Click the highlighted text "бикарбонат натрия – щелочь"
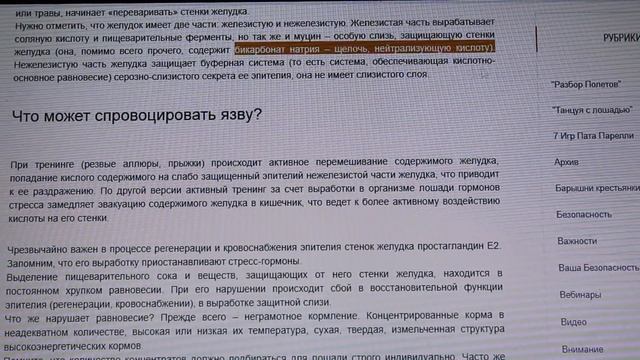This screenshot has width=640, height=360. click(x=301, y=49)
